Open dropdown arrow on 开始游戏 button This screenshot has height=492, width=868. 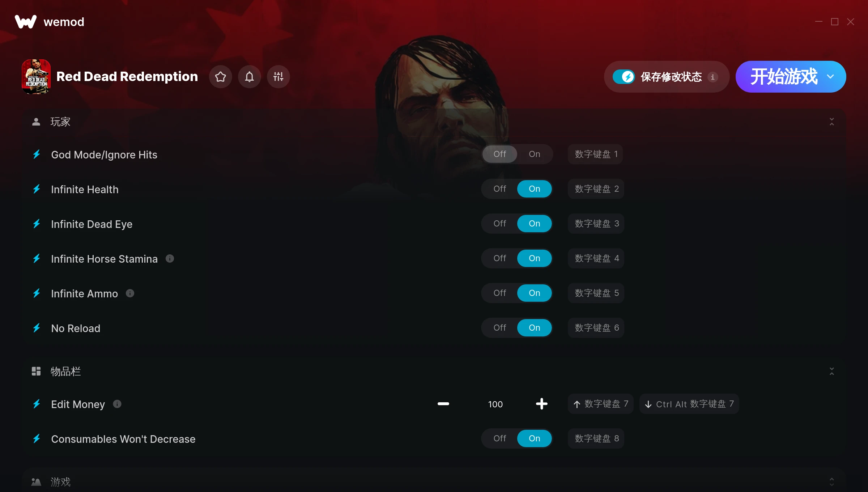tap(830, 77)
